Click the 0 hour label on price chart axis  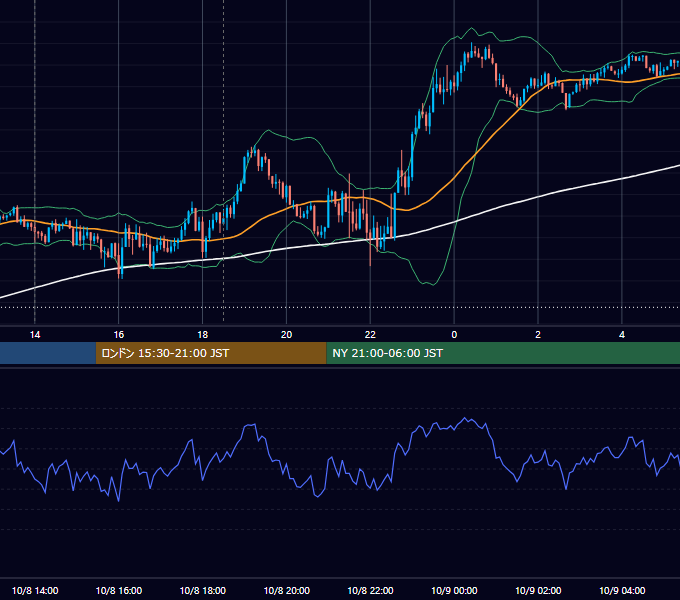[454, 335]
